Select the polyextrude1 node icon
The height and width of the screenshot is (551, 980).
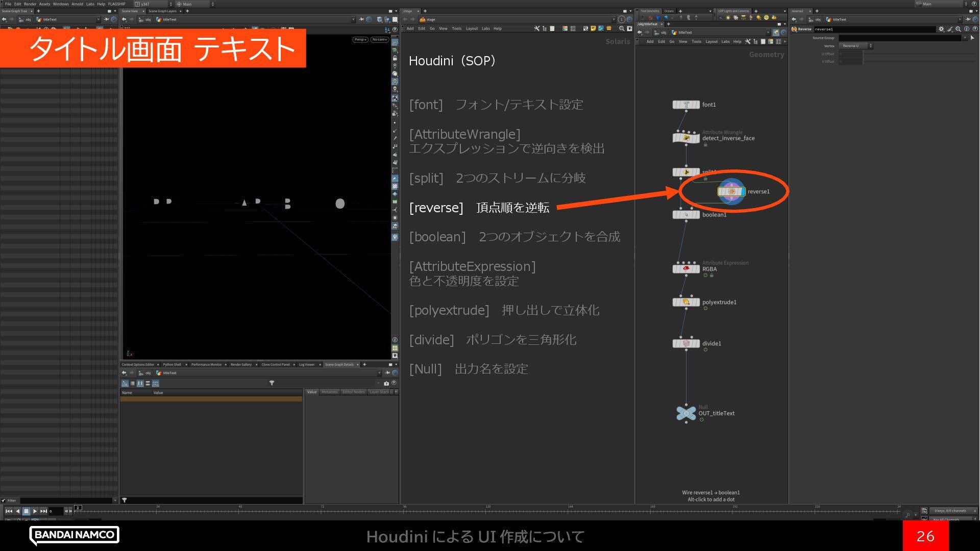tap(686, 302)
